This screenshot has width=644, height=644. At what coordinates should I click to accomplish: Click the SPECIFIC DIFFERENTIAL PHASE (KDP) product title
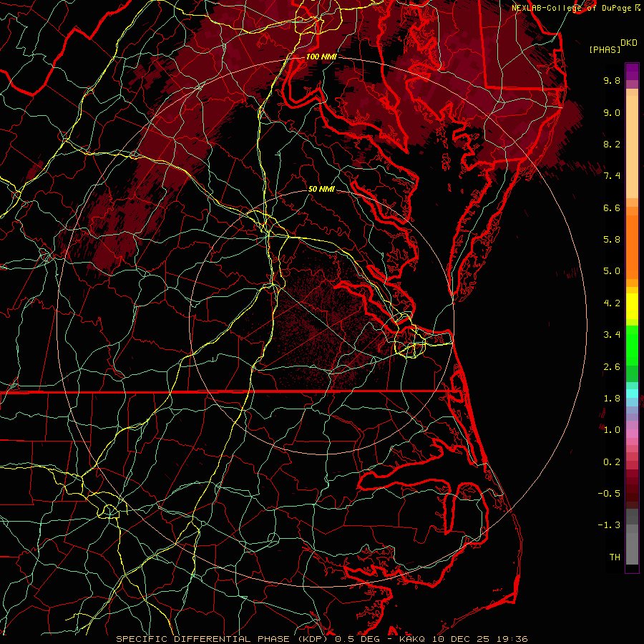click(x=223, y=639)
